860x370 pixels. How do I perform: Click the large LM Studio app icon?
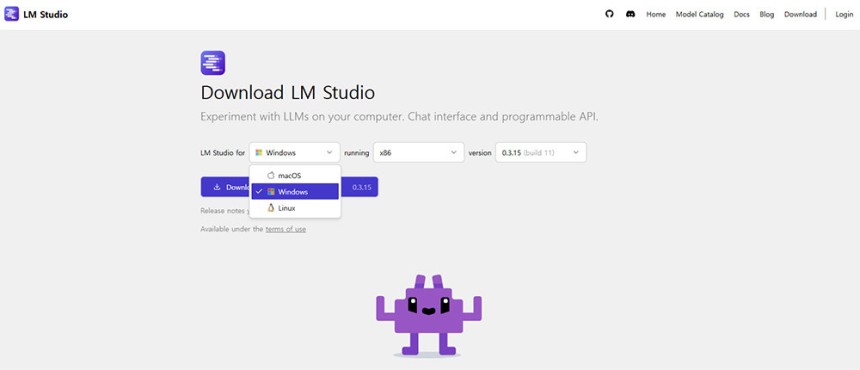pos(213,63)
